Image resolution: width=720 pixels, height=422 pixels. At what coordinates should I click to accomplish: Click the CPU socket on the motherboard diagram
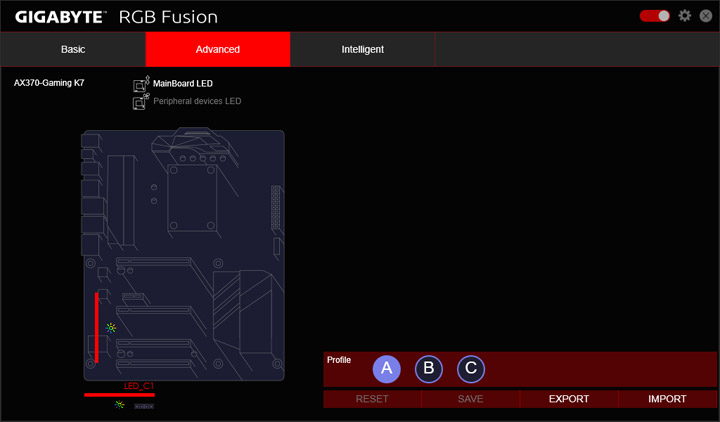(x=192, y=198)
